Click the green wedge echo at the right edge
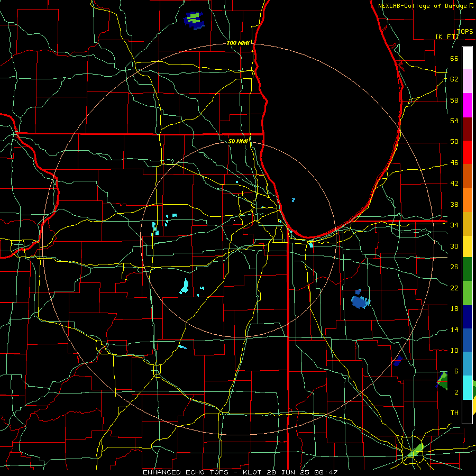Screen dimensions: 476x476 443,381
